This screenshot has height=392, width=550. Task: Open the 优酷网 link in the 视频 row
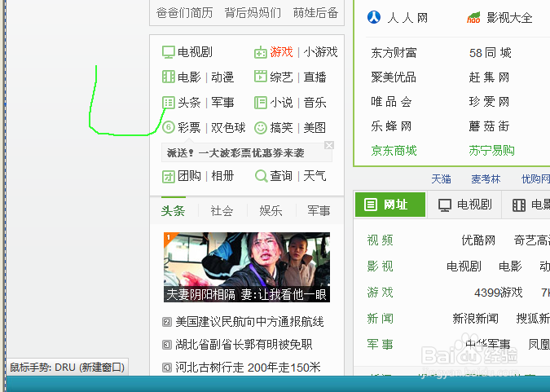tap(478, 240)
